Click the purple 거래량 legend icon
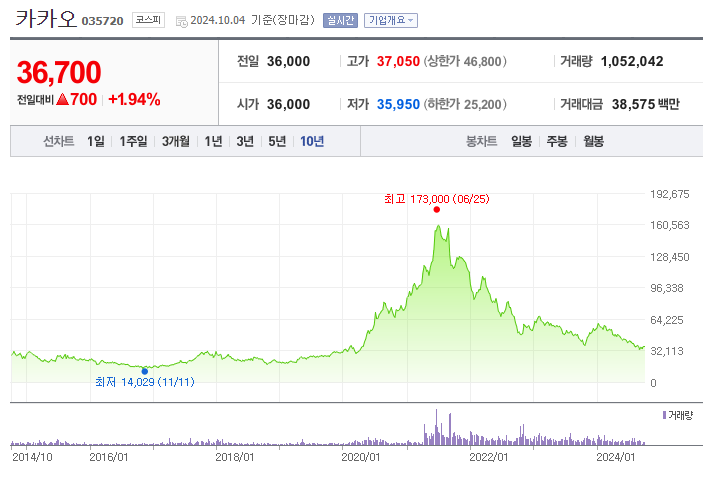Screen dimensions: 703x479 664,415
